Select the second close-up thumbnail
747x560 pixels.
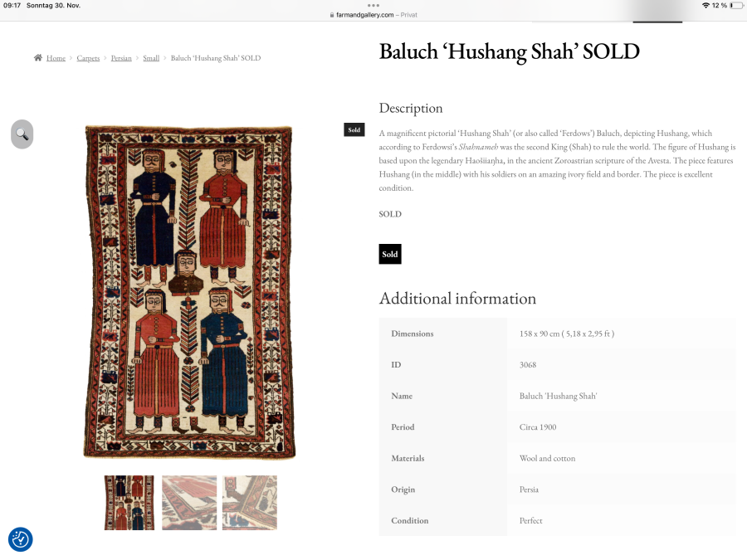189,503
